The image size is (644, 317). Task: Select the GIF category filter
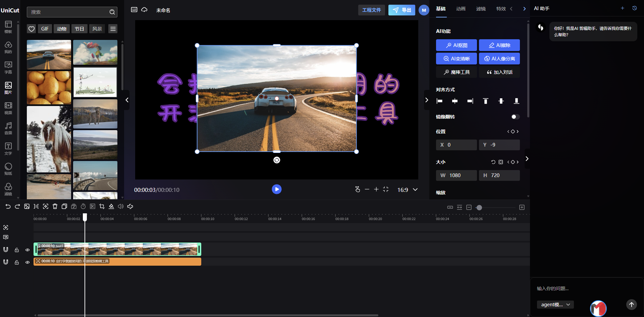45,29
